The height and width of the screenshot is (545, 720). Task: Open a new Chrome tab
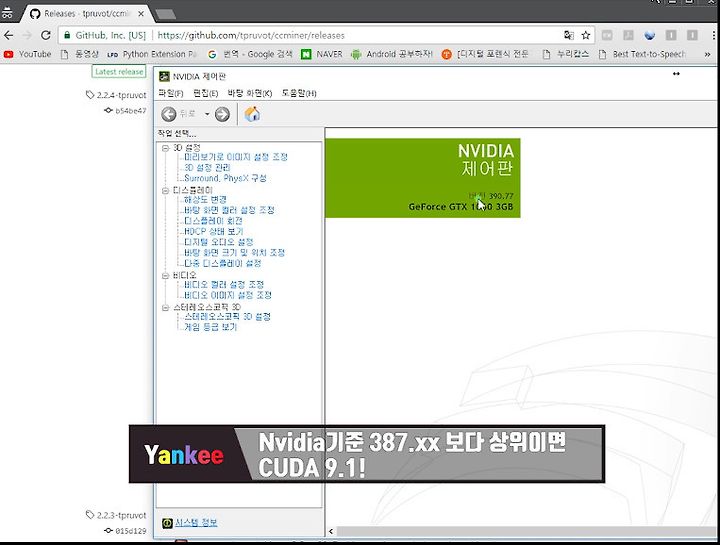tap(165, 14)
